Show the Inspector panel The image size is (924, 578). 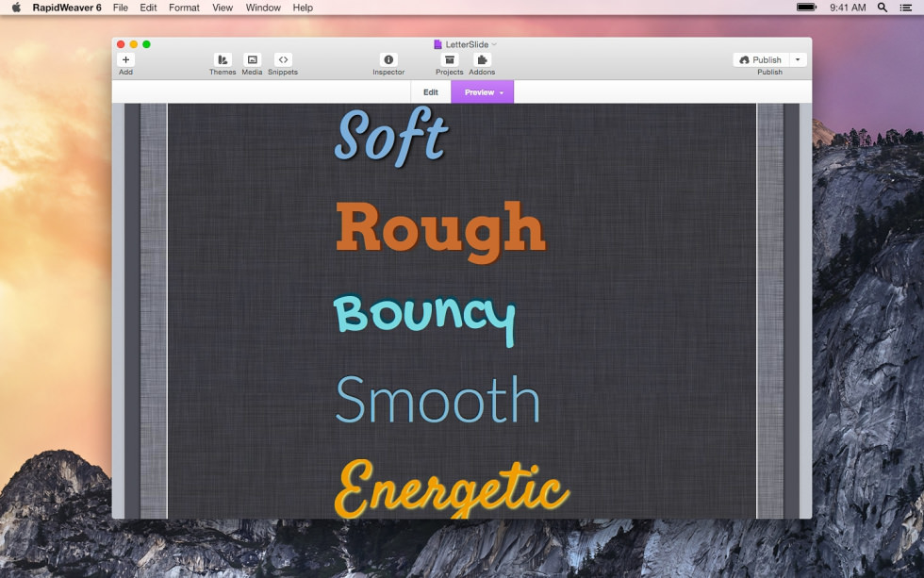coord(388,59)
